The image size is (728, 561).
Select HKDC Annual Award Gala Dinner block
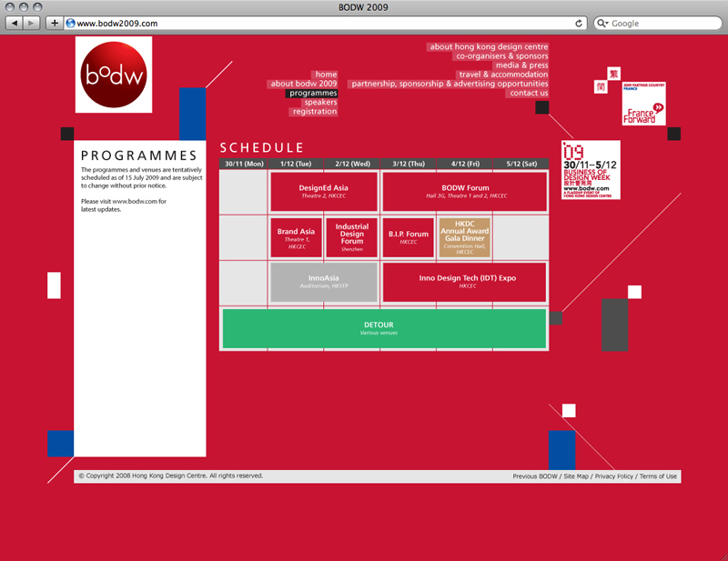tap(464, 237)
